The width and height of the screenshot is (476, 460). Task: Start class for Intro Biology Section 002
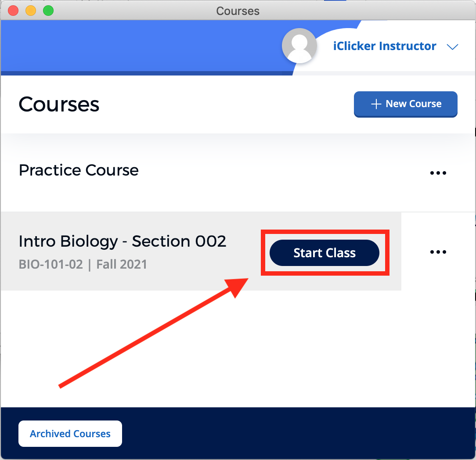coord(325,252)
